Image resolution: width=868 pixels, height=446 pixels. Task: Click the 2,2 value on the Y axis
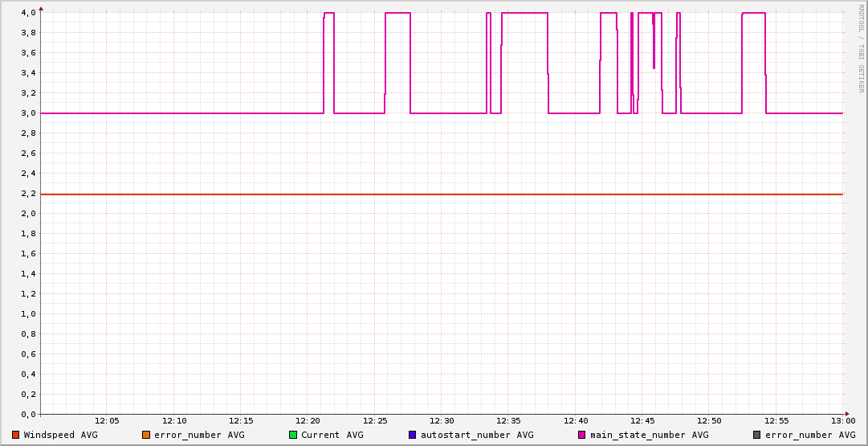[x=28, y=194]
